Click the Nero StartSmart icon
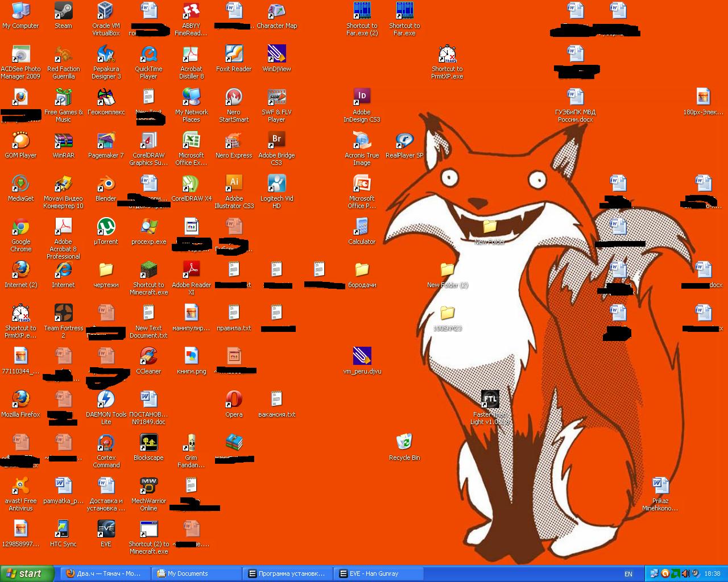 (x=234, y=106)
